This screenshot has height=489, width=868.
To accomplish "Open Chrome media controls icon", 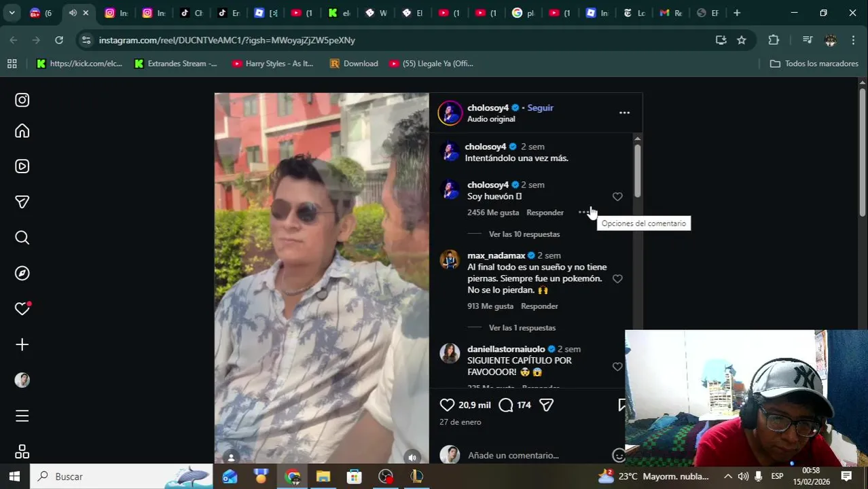I will pyautogui.click(x=808, y=40).
